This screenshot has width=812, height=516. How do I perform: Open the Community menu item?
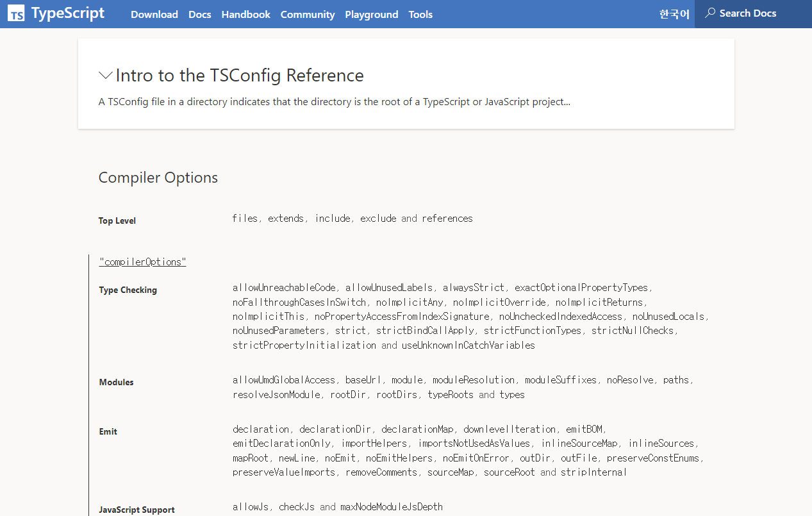coord(308,14)
